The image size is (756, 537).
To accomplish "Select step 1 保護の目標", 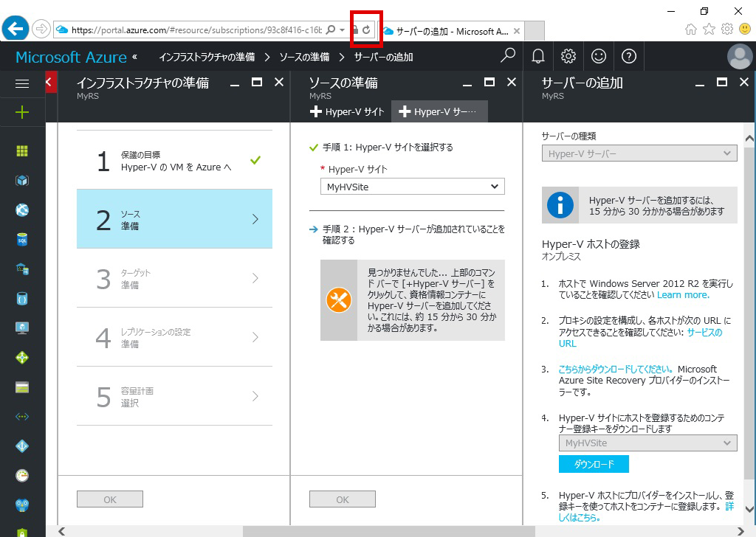I will (174, 160).
